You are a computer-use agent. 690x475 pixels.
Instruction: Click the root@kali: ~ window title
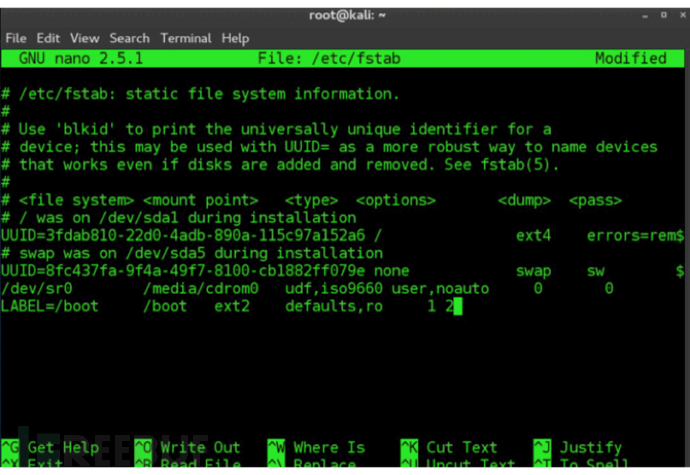click(x=347, y=15)
